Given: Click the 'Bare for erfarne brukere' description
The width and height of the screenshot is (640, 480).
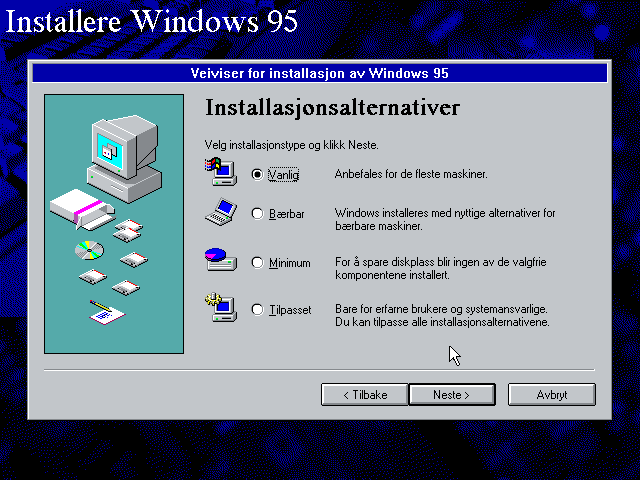Looking at the screenshot, I should coord(442,316).
